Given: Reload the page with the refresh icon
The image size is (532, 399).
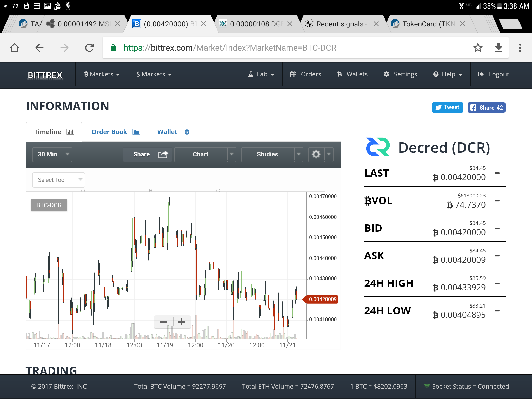Looking at the screenshot, I should [89, 48].
